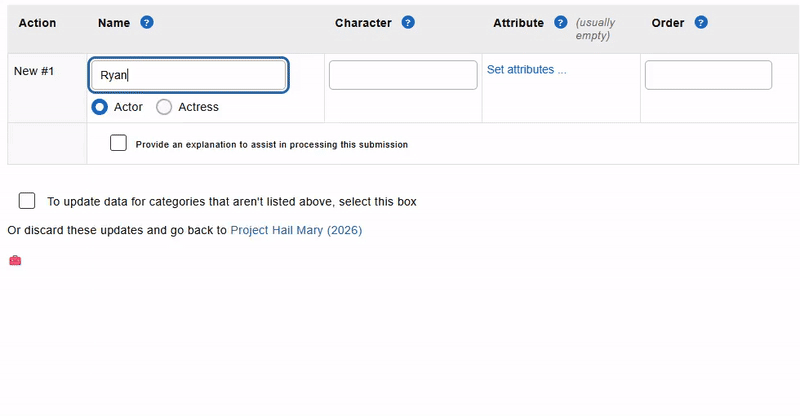Go back to Project Hail Mary (2026)
The width and height of the screenshot is (800, 416).
[296, 230]
